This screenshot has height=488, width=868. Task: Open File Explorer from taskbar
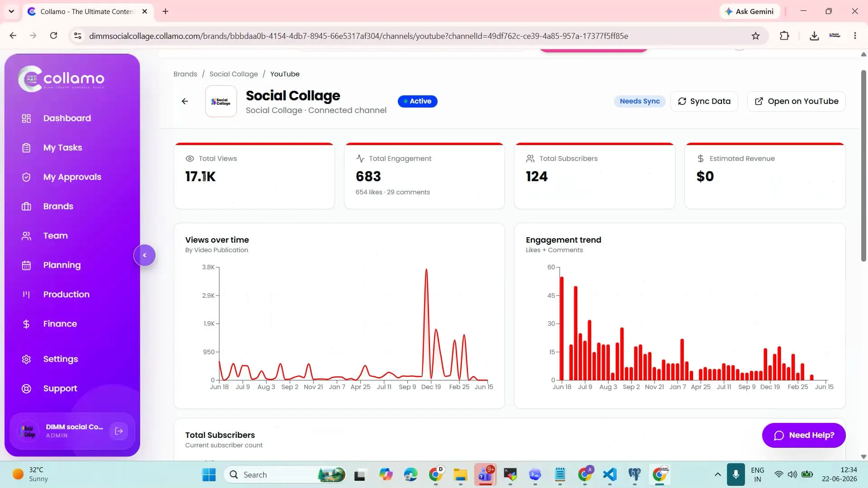point(460,474)
